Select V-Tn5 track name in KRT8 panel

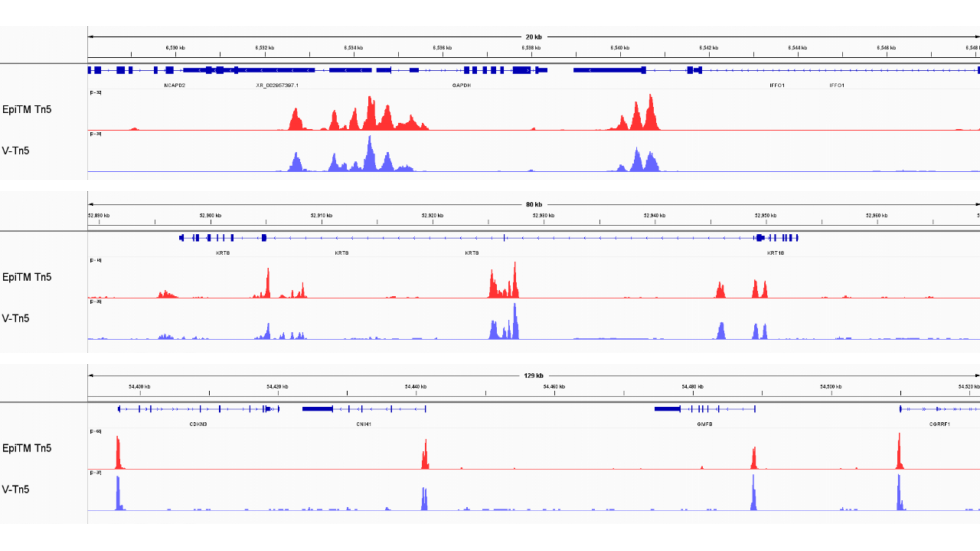tap(16, 318)
